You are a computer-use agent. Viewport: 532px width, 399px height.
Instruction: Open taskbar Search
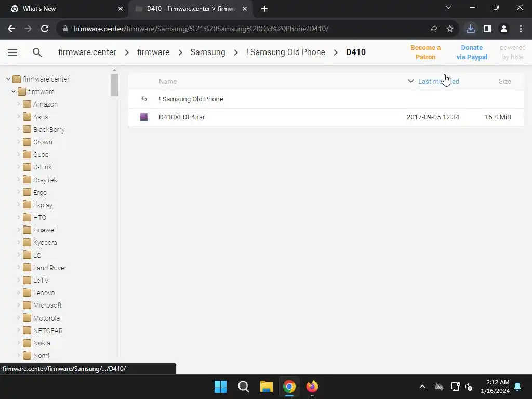tap(243, 387)
